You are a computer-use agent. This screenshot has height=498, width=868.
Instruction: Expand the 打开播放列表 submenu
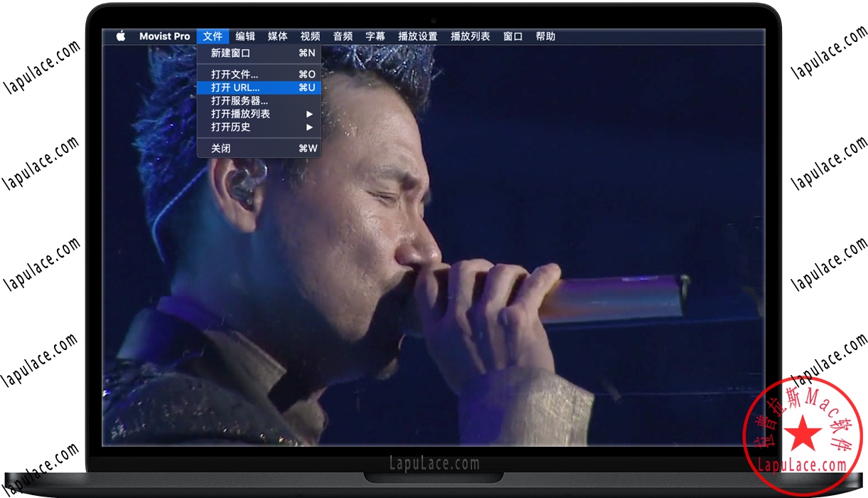tap(259, 114)
